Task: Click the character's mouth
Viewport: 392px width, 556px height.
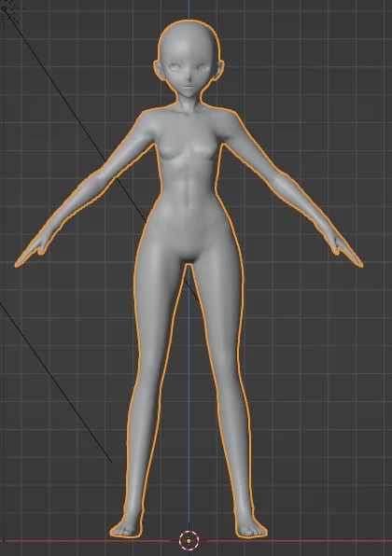Action: pyautogui.click(x=189, y=88)
